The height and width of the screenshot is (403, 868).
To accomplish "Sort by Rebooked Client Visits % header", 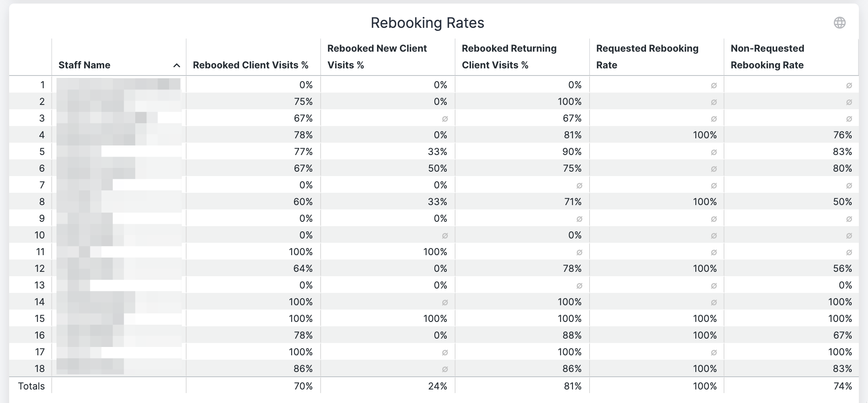I will coord(251,65).
